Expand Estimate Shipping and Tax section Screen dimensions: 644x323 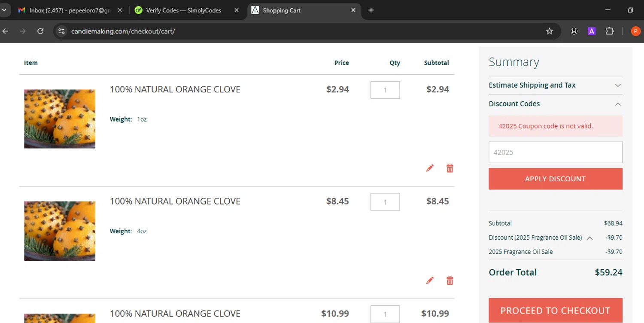point(556,85)
